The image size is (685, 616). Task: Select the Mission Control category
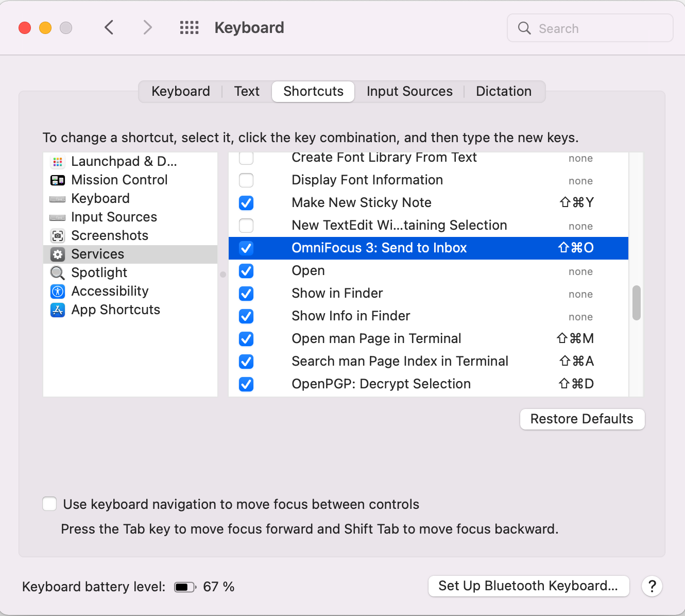[x=130, y=180]
